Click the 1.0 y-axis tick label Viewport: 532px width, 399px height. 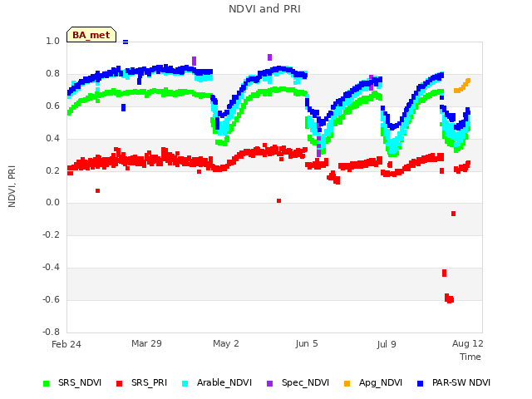(x=53, y=42)
